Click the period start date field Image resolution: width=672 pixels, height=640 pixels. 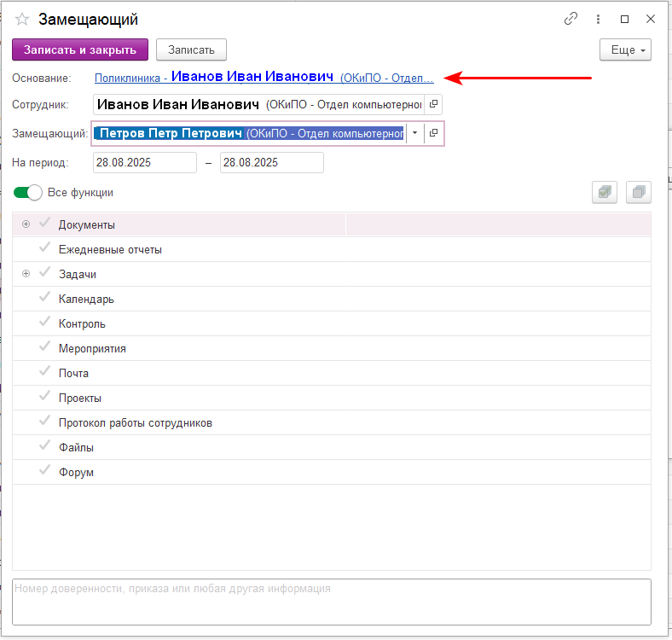tap(144, 162)
